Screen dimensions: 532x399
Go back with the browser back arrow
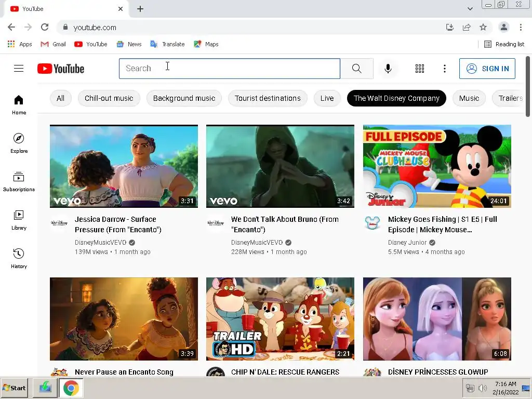[11, 27]
